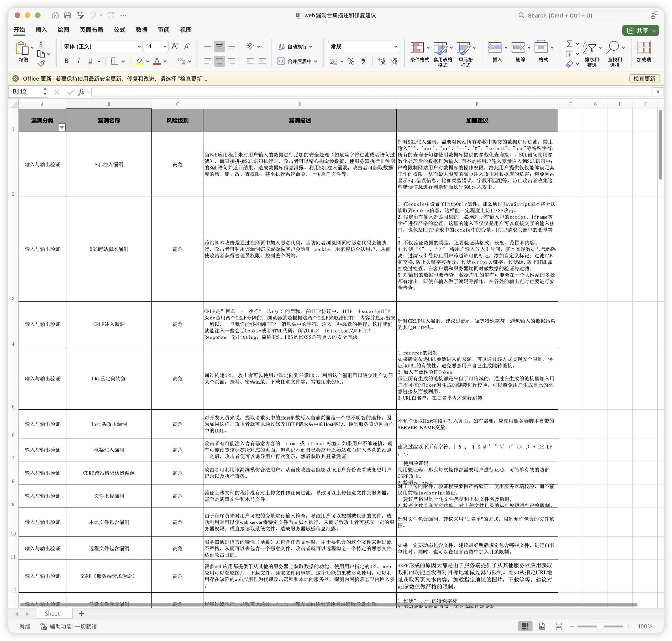Click the green 共享 share button
This screenshot has height=641, width=672.
(x=640, y=30)
